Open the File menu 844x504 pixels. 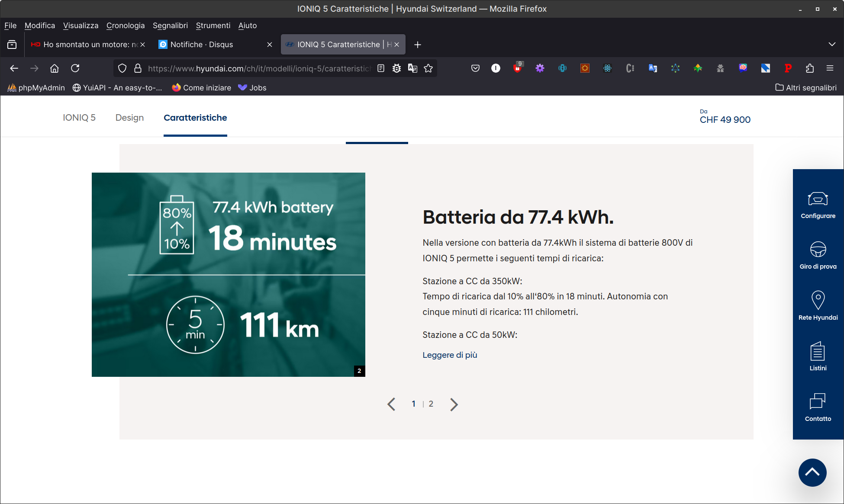click(x=10, y=26)
